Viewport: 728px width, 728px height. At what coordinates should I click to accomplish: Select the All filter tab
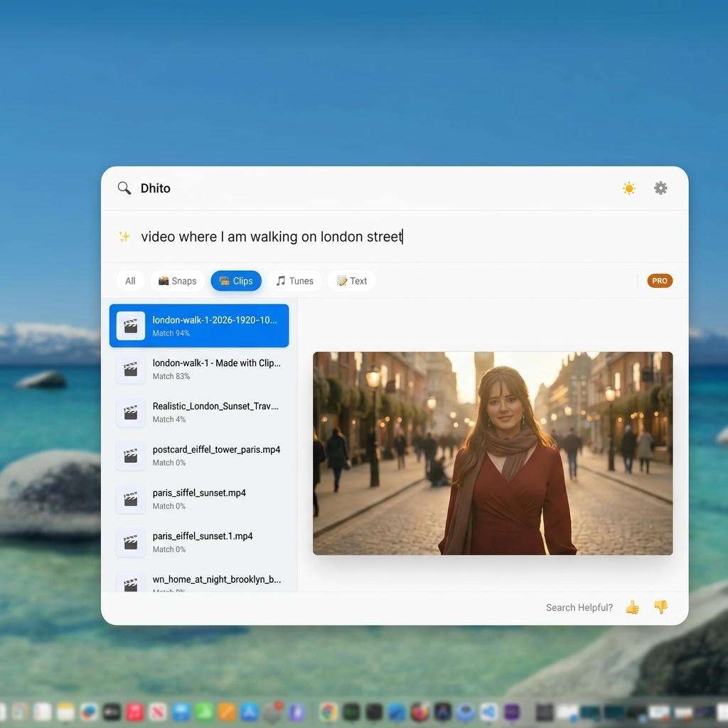point(130,281)
